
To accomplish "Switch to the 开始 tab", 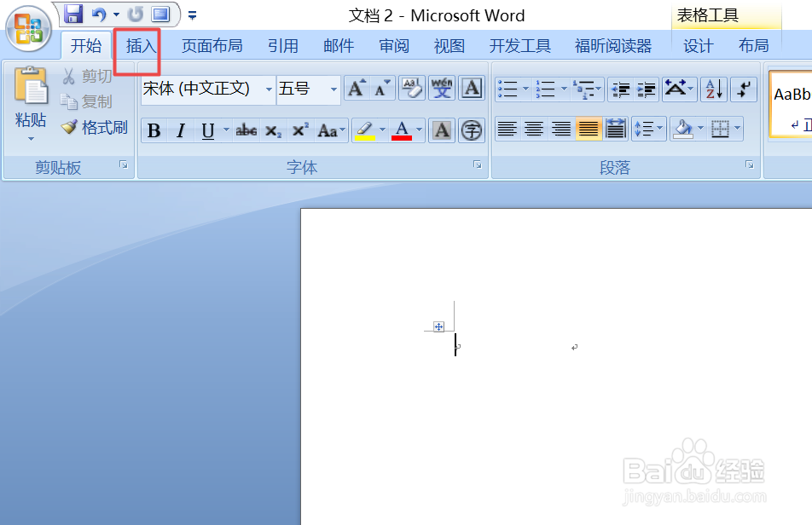I will pos(86,45).
